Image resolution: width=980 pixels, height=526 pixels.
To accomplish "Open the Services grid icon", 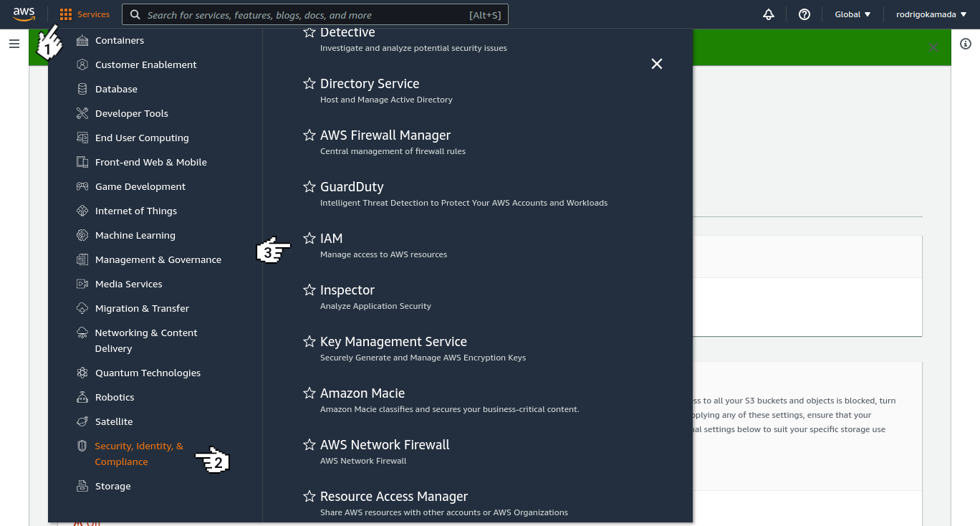I will click(x=65, y=14).
